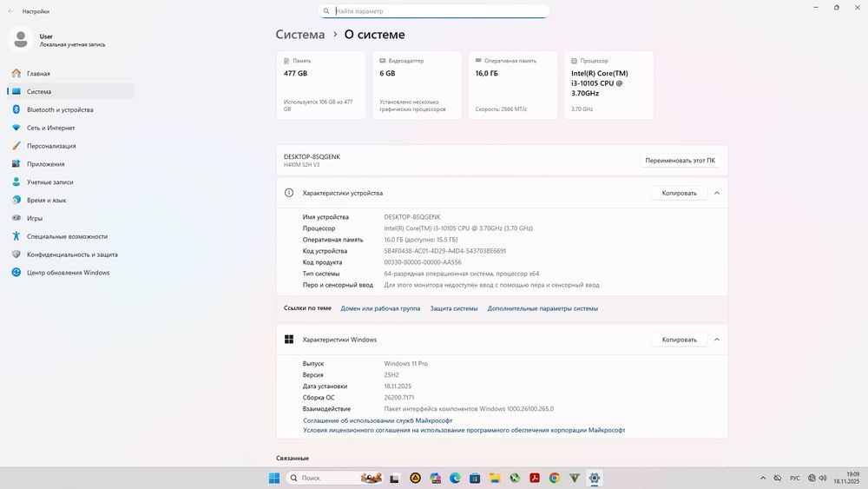Open the yellow triangle app on the taskbar
Screen dimensions: 868x489
tap(415, 478)
